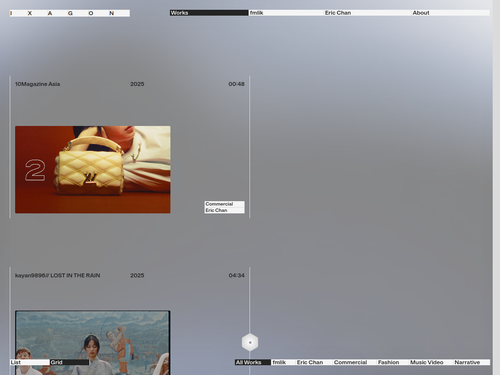Screen dimensions: 500x375
Task: Switch to List view
Action: 30,362
